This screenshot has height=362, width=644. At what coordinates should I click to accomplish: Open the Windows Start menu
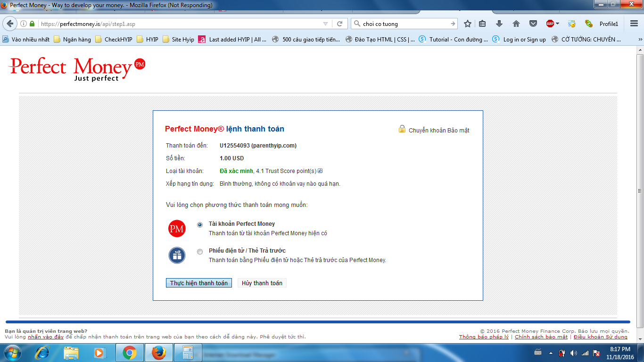13,353
